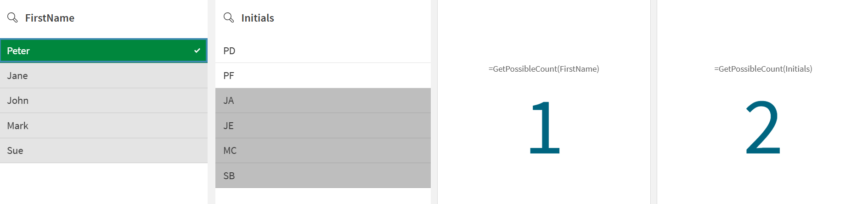Viewport: 868px width, 204px height.
Task: Select excluded JE initials row
Action: [322, 125]
